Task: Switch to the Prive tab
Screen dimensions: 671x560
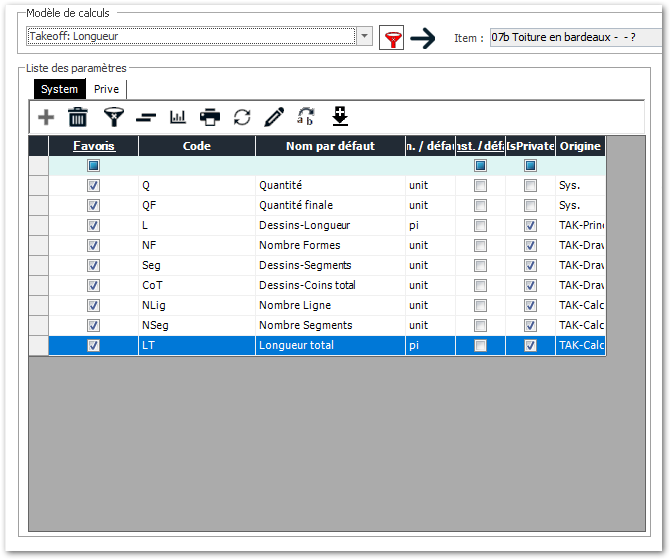Action: 106,89
